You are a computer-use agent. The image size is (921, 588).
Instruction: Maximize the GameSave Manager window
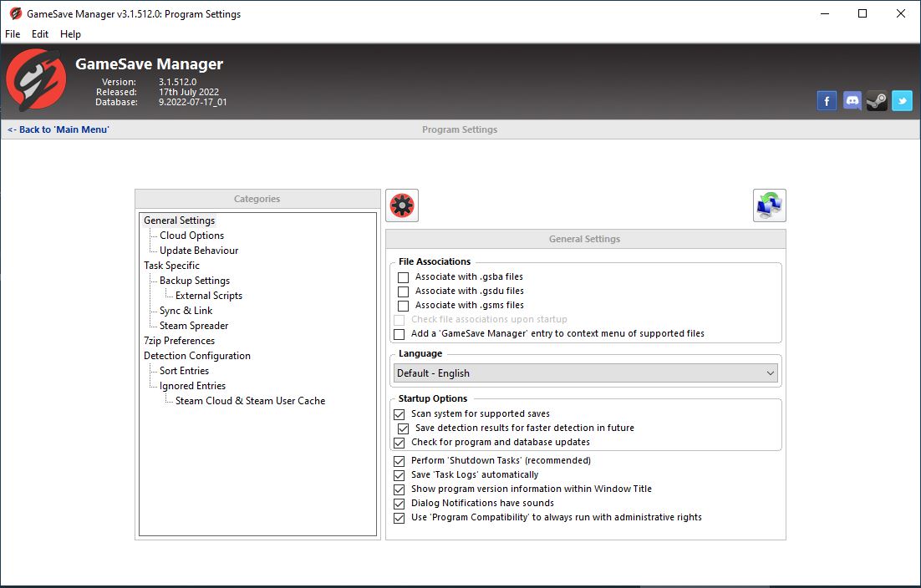(x=862, y=13)
